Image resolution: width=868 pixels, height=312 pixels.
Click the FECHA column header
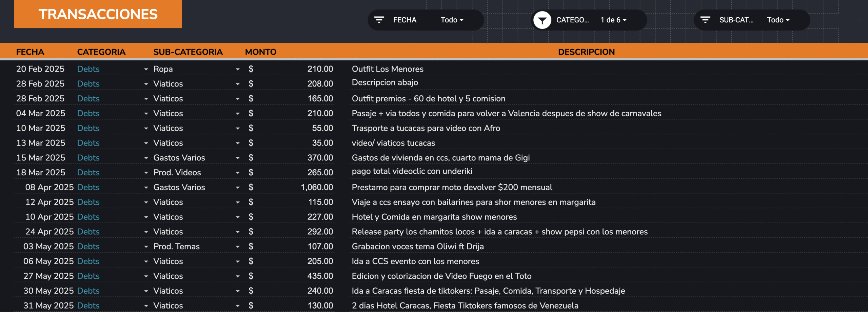pyautogui.click(x=30, y=52)
